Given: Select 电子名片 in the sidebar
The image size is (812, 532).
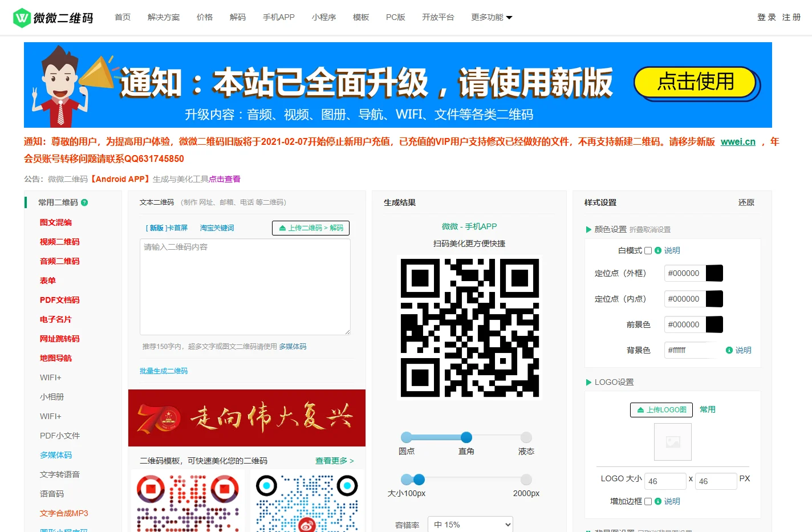Looking at the screenshot, I should tap(56, 319).
